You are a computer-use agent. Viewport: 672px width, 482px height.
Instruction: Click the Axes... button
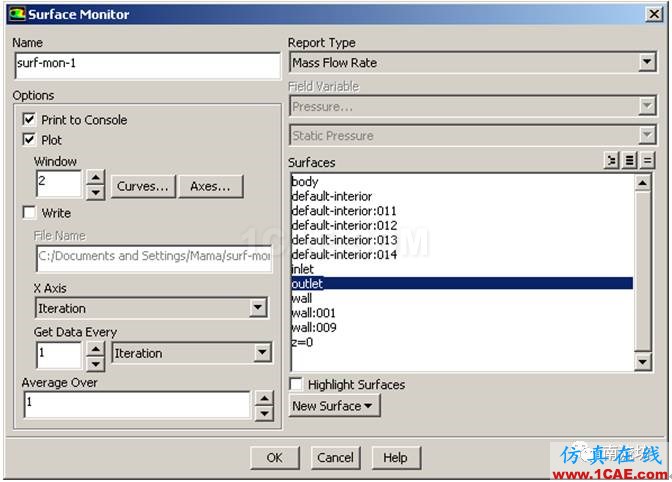click(210, 186)
